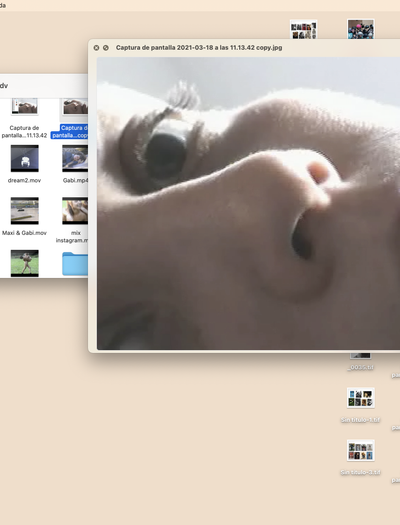This screenshot has width=400, height=525.
Task: Click the Finder window title ending in dv
Action: click(x=4, y=86)
